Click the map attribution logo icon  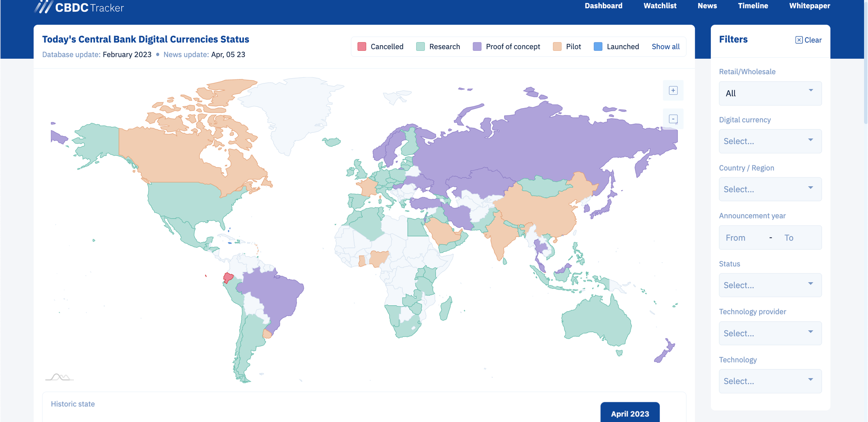point(59,377)
